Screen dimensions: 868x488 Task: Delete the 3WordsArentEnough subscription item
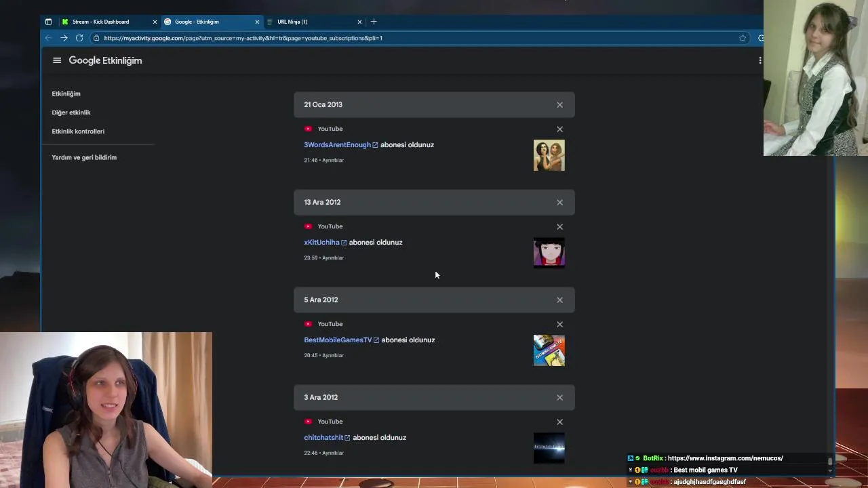[x=559, y=129]
